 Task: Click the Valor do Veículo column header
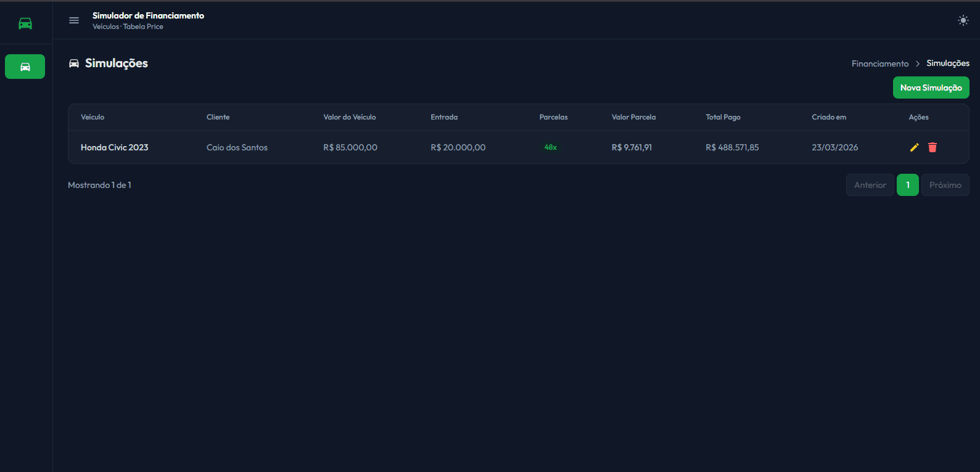[350, 117]
